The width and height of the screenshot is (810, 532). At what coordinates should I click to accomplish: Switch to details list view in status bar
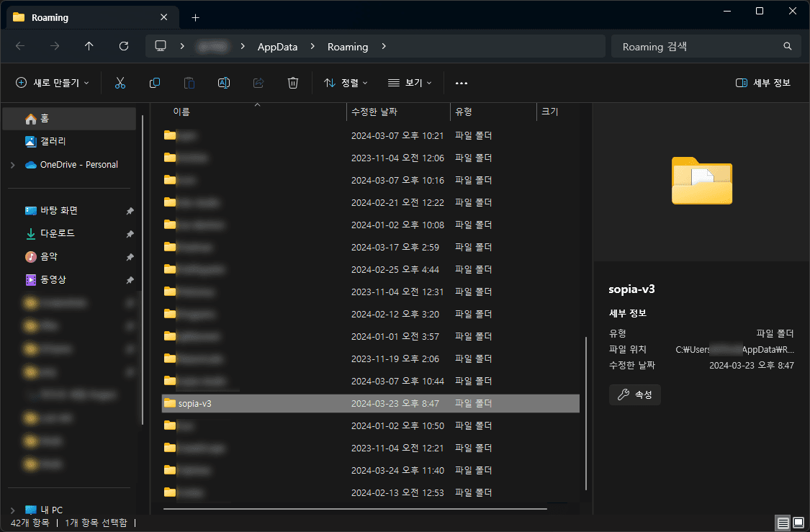783,522
